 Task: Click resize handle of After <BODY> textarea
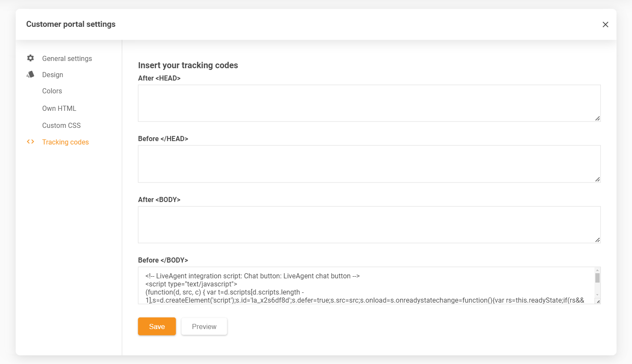pos(597,240)
